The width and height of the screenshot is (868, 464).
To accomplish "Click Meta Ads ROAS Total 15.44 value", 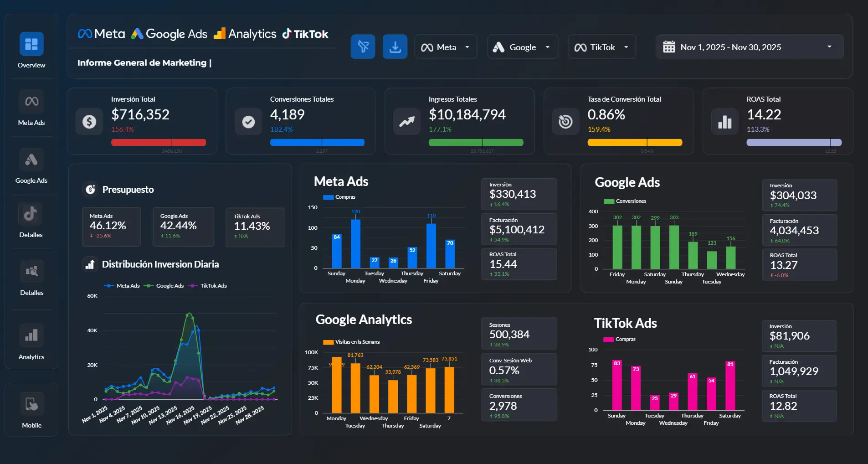I will 503,264.
